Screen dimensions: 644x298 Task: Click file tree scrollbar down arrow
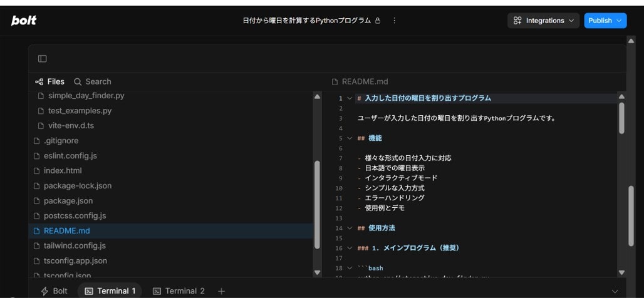coord(317,272)
